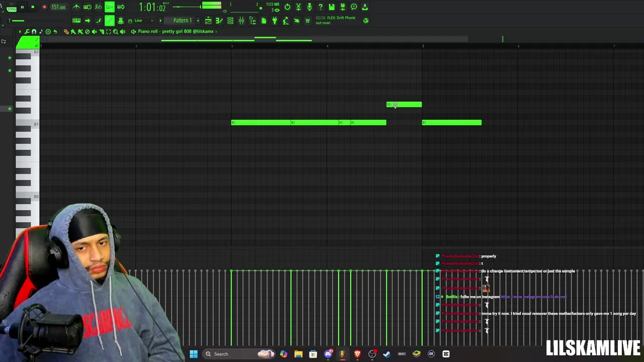Click the note starting at bar 5
The height and width of the screenshot is (362, 644).
452,122
